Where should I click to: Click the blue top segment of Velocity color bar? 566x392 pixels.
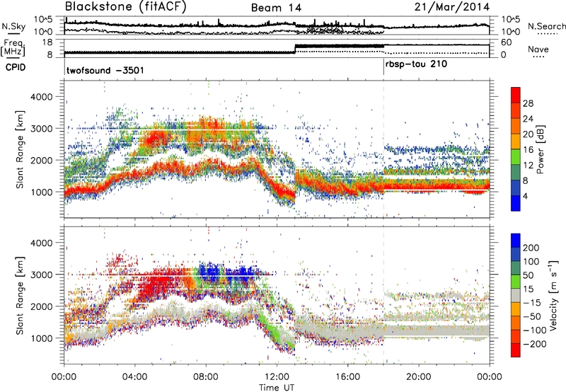click(516, 241)
